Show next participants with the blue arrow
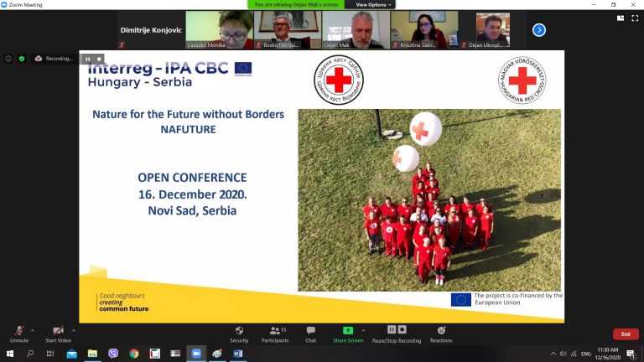644x362 pixels. click(x=539, y=29)
